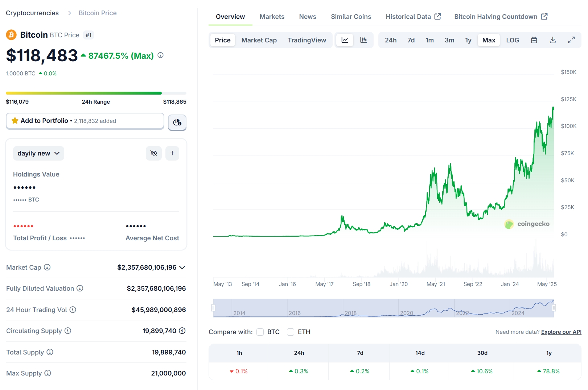Click the external link icon by Historical Data
This screenshot has height=390, width=588.
[438, 16]
